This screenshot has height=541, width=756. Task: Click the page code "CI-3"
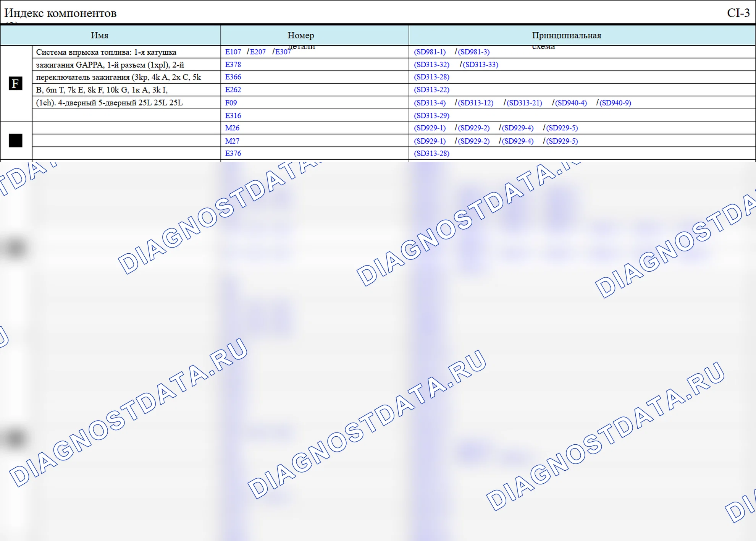(x=738, y=13)
